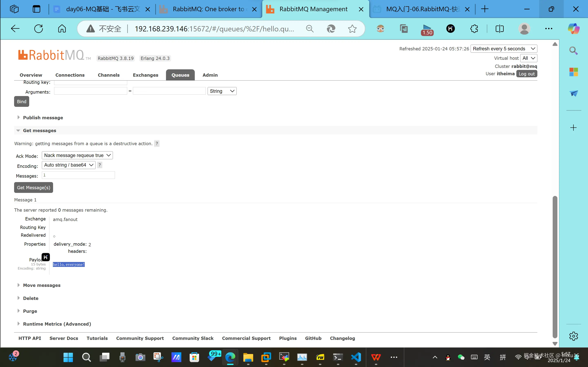Open the browser extensions puzzle icon
The height and width of the screenshot is (367, 588).
(x=474, y=29)
